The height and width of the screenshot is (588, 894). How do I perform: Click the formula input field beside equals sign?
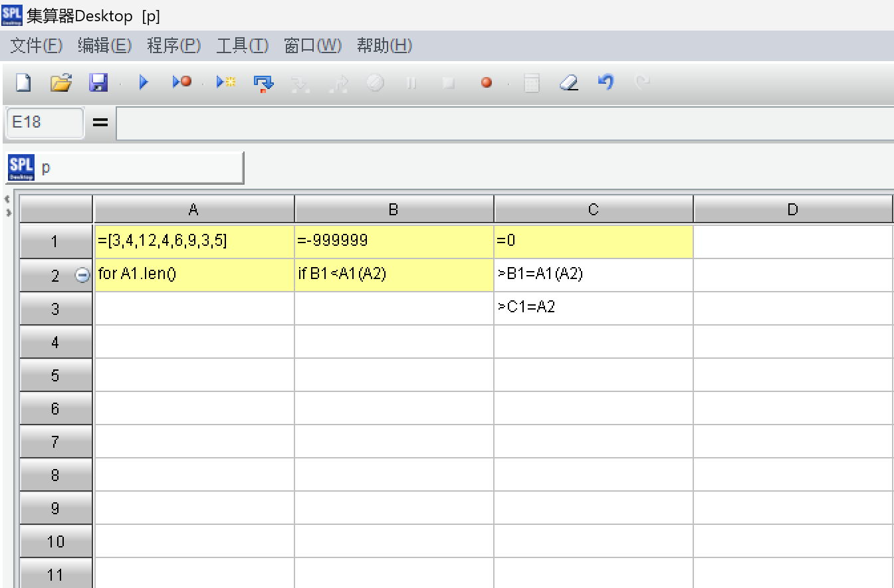pos(504,124)
